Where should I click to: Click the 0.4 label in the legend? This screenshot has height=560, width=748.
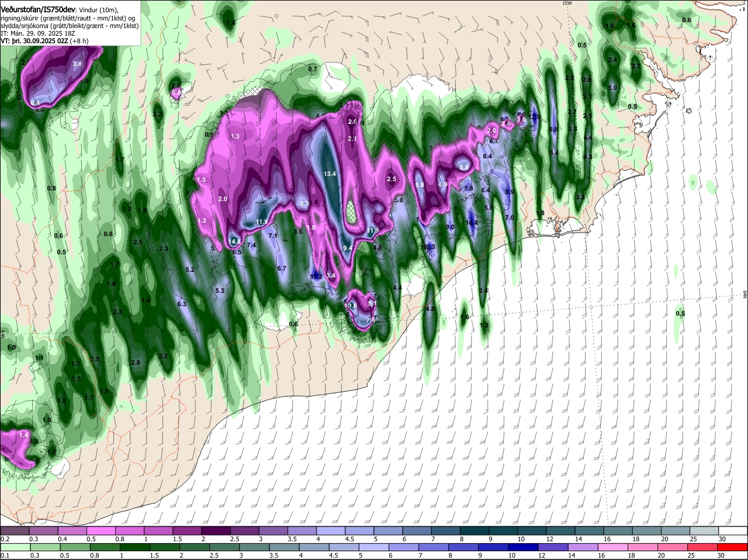(63, 539)
